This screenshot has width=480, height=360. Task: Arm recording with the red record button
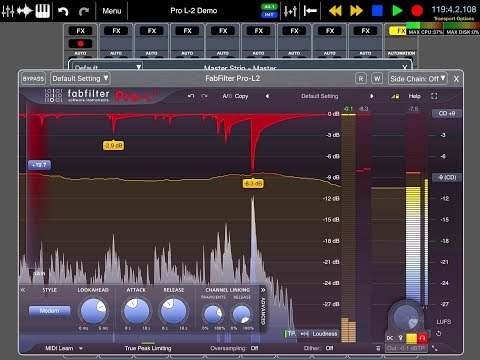pos(417,11)
